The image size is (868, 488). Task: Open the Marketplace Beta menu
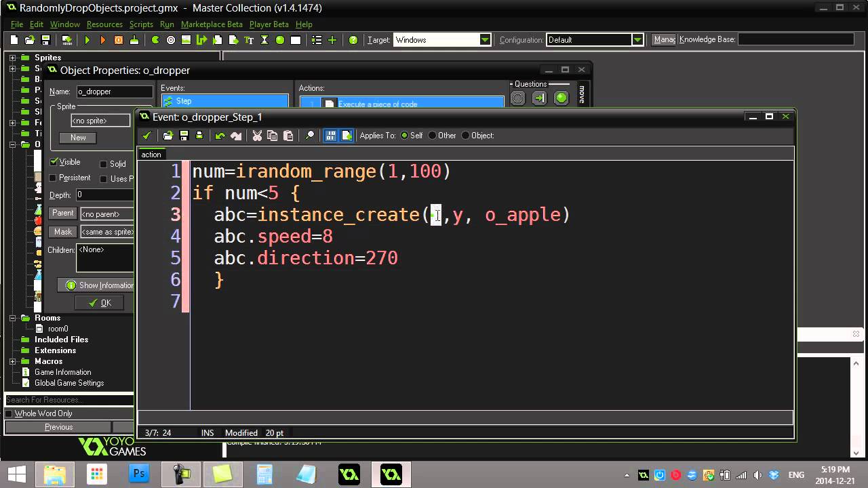click(212, 24)
